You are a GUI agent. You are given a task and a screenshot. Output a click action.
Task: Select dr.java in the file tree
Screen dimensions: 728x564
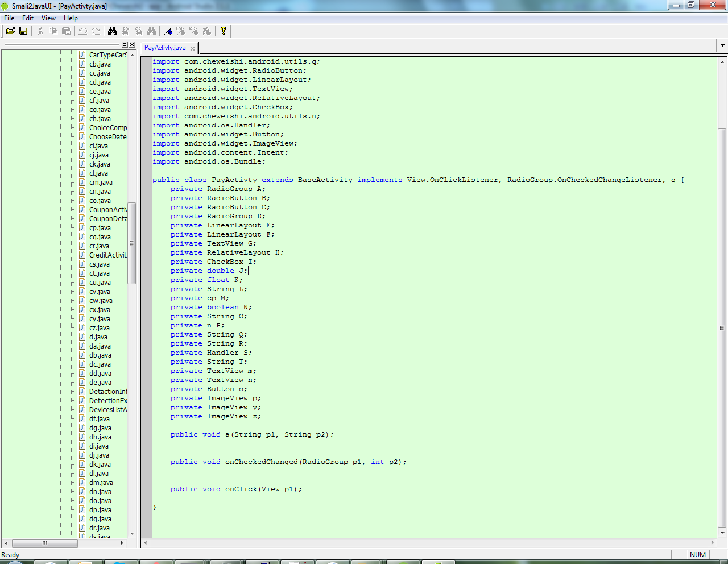tap(99, 528)
